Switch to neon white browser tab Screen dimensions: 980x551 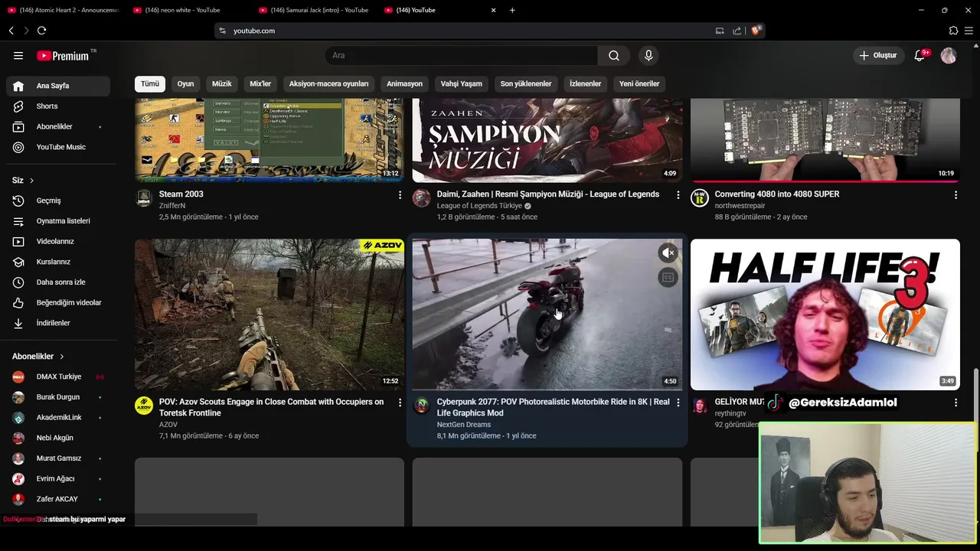coord(188,10)
